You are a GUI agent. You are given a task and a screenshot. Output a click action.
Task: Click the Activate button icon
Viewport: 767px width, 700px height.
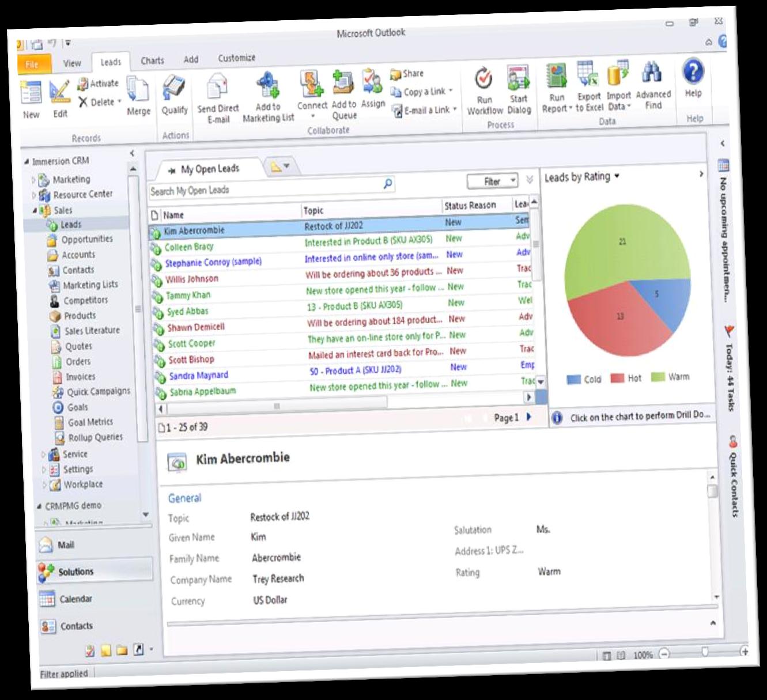(x=83, y=84)
